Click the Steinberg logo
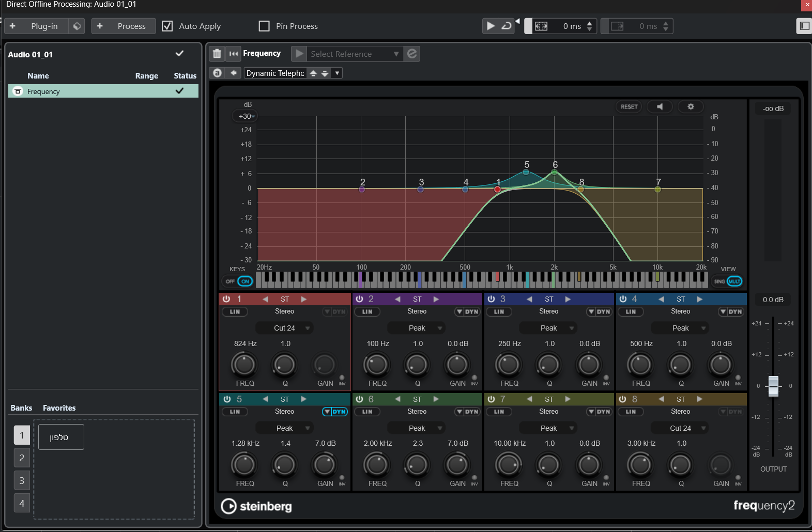This screenshot has height=532, width=812. click(x=256, y=506)
